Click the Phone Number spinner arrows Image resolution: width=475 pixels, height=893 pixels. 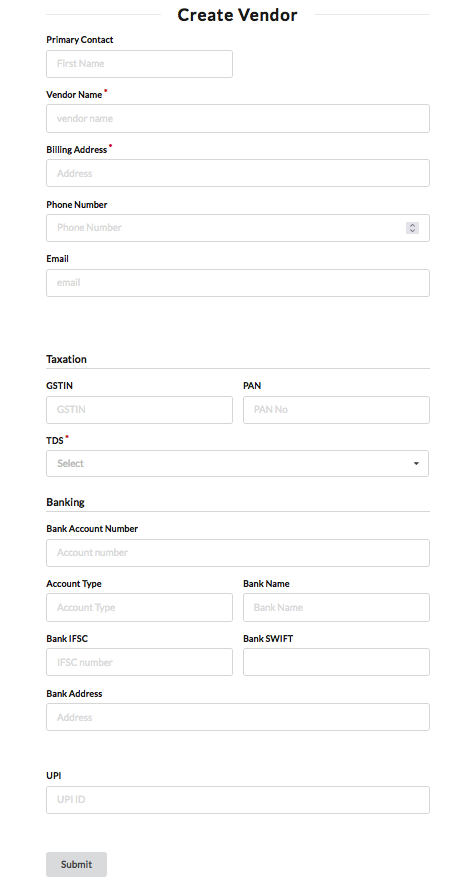pyautogui.click(x=412, y=228)
